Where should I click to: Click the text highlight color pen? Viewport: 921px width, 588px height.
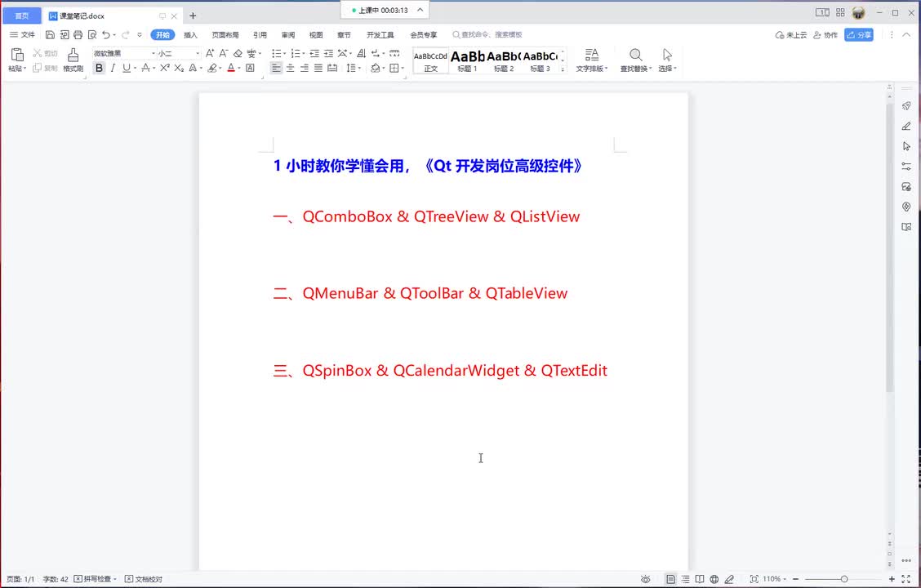click(x=212, y=68)
